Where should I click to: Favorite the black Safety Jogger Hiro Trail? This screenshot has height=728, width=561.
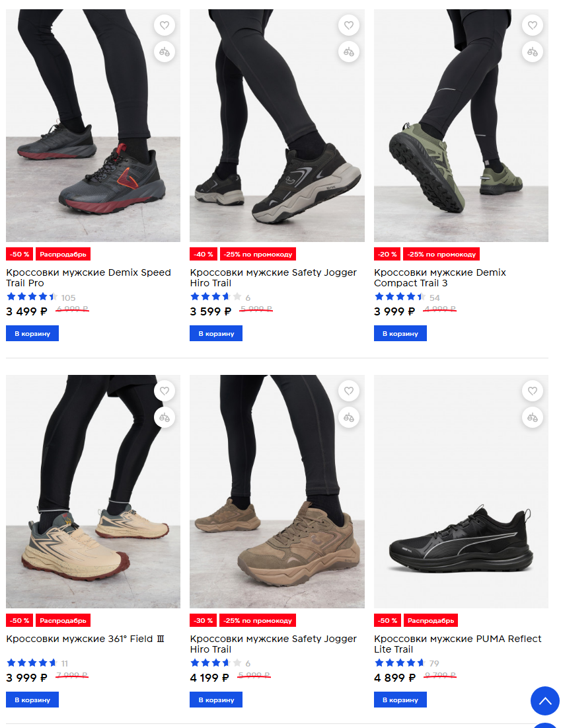pyautogui.click(x=348, y=25)
